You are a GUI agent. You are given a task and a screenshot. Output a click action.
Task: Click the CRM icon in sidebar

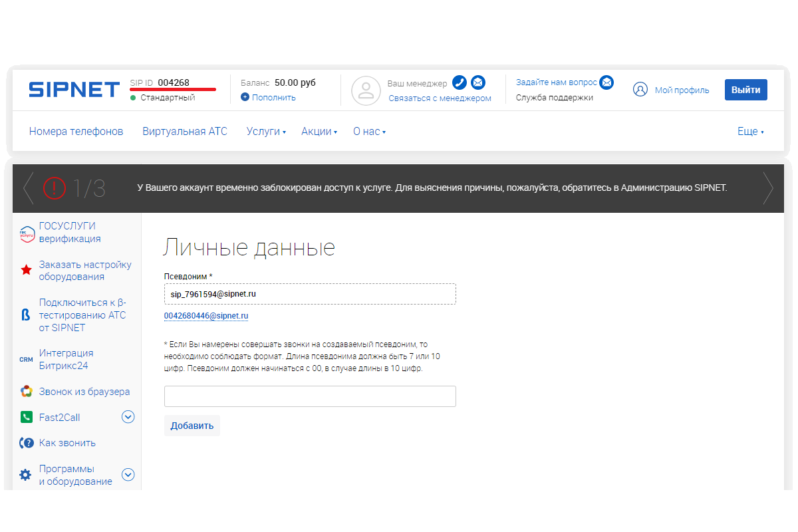[x=26, y=360]
